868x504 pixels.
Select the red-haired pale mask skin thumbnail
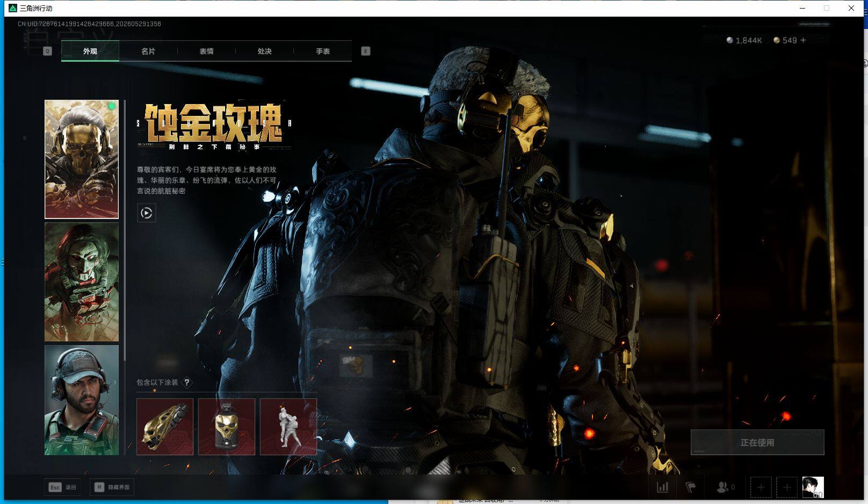tap(82, 282)
